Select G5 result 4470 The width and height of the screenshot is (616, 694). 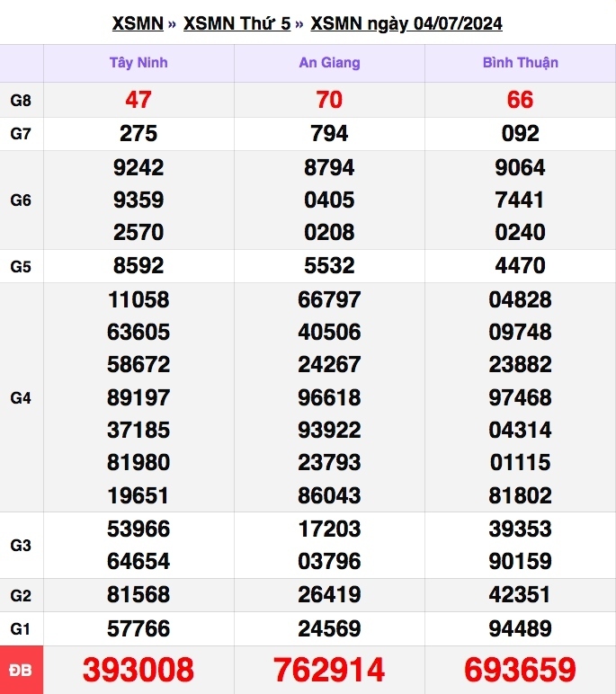tap(520, 265)
